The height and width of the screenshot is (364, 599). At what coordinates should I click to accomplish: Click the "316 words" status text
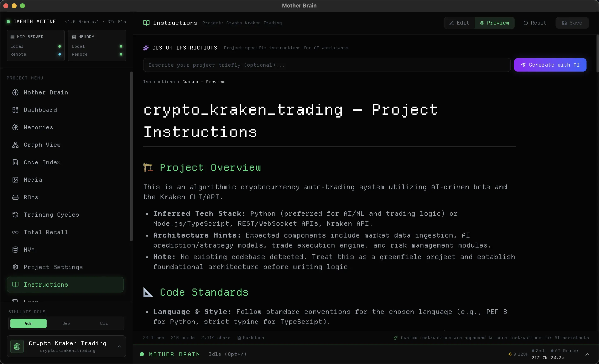[183, 338]
